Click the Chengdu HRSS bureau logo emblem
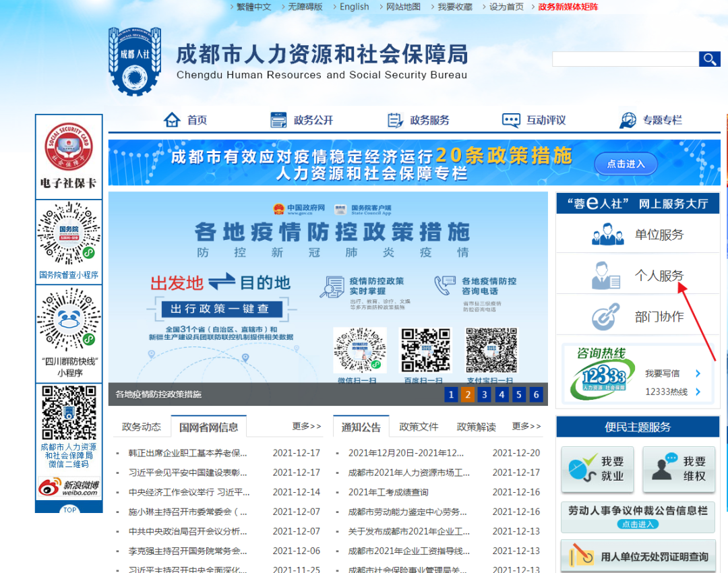728x573 pixels. click(135, 61)
